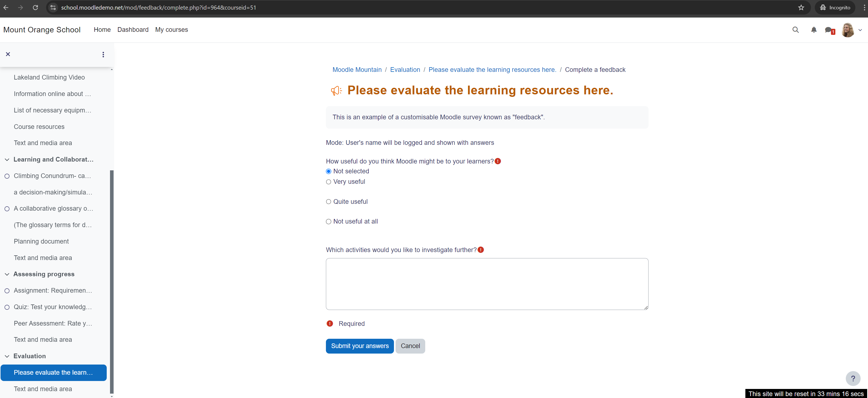Open the help question mark button

[x=853, y=379]
